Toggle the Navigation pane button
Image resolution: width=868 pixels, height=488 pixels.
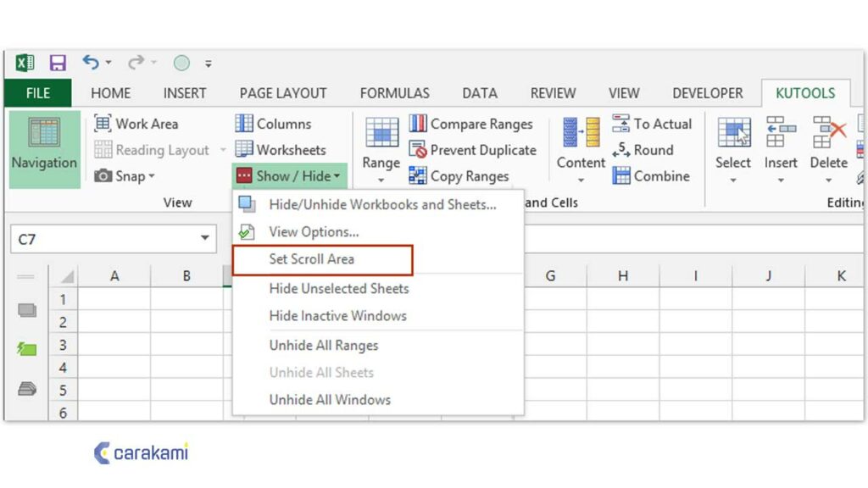pos(44,149)
